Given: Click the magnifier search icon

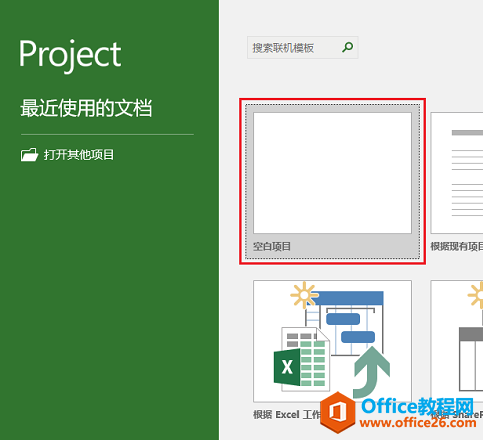Looking at the screenshot, I should [x=348, y=47].
